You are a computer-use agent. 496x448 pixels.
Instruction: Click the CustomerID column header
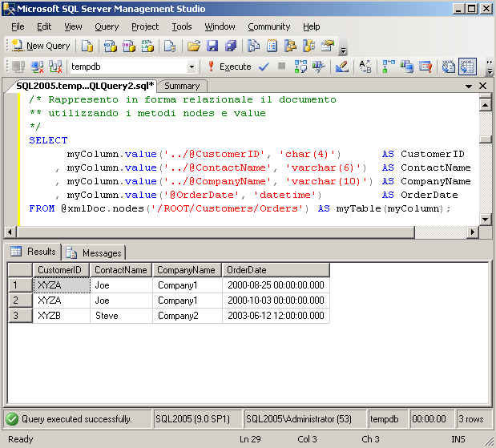click(61, 270)
